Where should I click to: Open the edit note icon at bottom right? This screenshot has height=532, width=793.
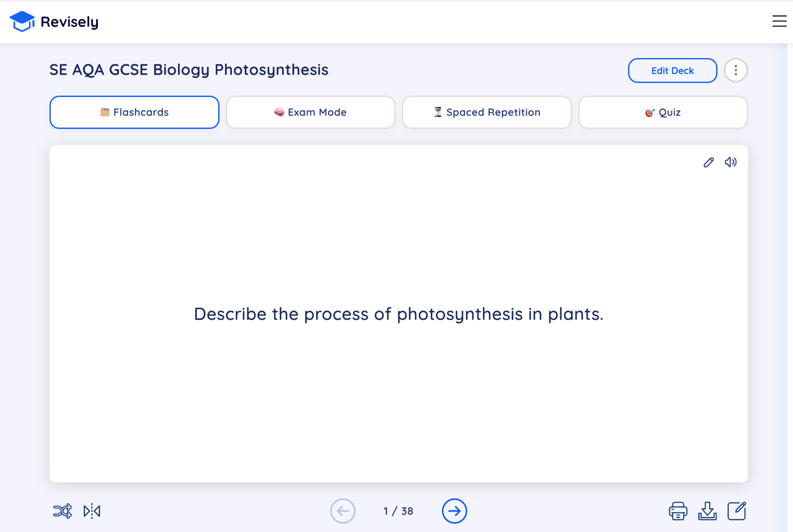pyautogui.click(x=737, y=511)
